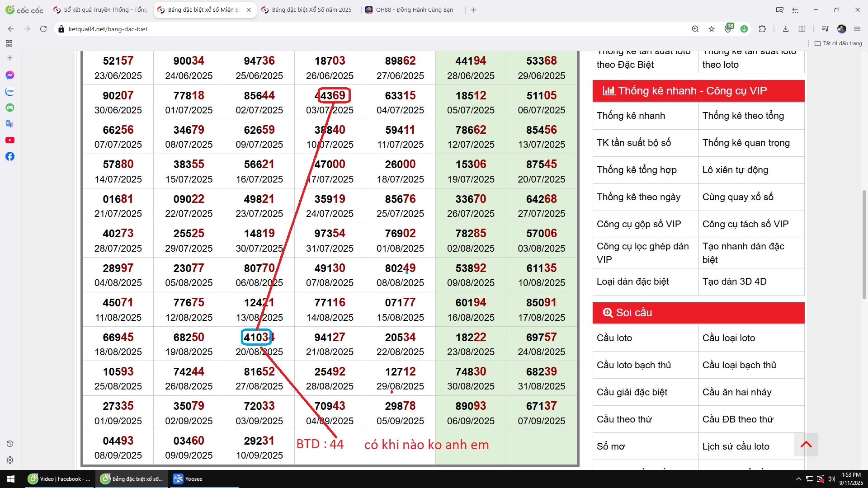
Task: Open Facebook from the sidebar
Action: coord(10,156)
